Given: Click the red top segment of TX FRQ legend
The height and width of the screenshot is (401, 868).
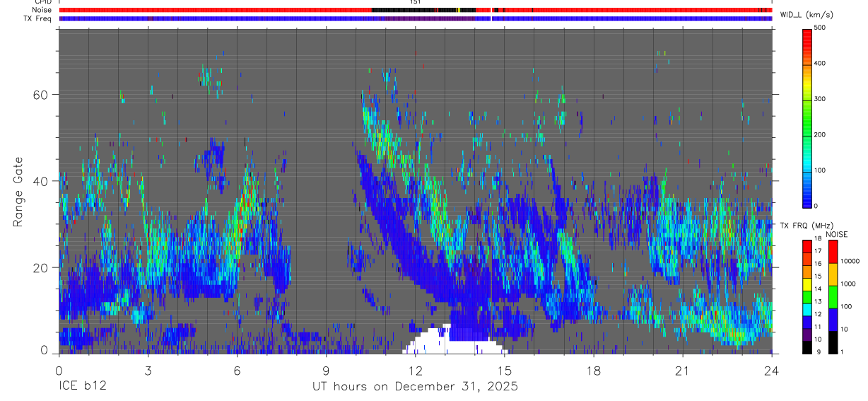Looking at the screenshot, I should click(807, 245).
